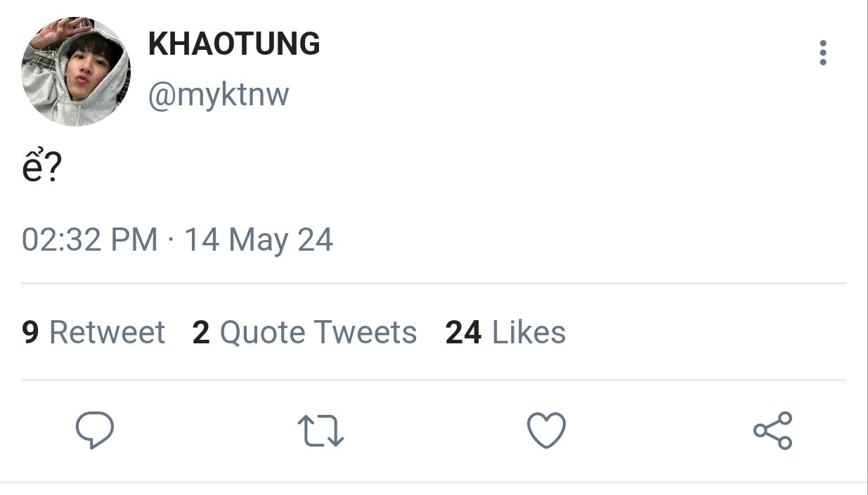Click the tweet text "ể?"

click(41, 168)
